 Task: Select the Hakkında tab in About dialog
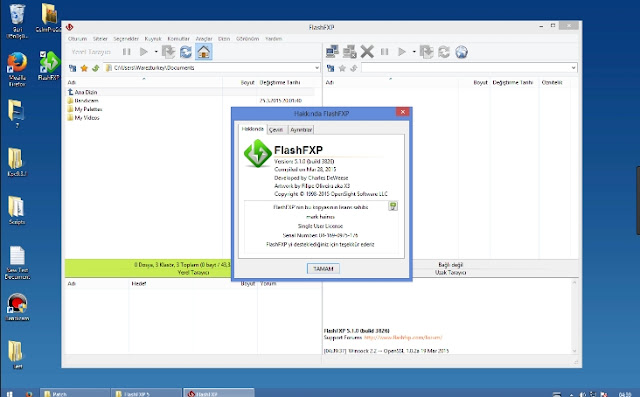coord(253,129)
